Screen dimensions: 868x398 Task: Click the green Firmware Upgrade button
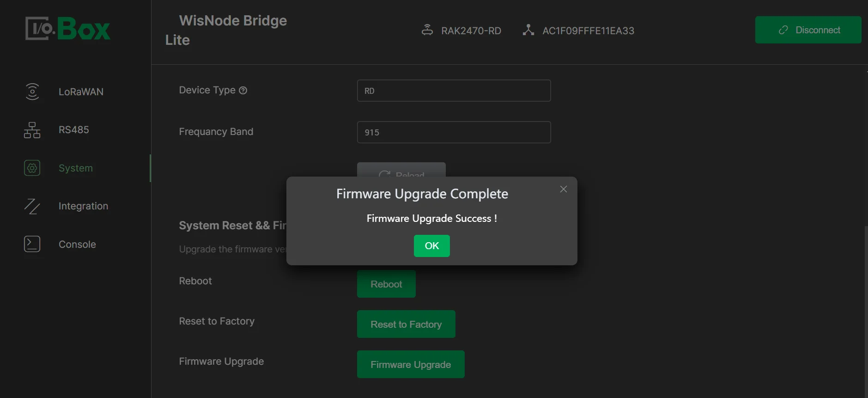(x=411, y=365)
